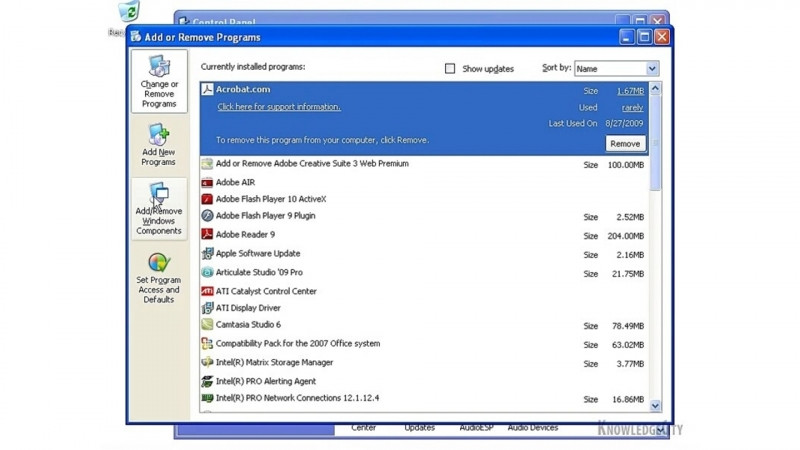This screenshot has width=800, height=450.
Task: Click the Adobe Flash Player 9 Plugin icon
Action: tap(207, 216)
